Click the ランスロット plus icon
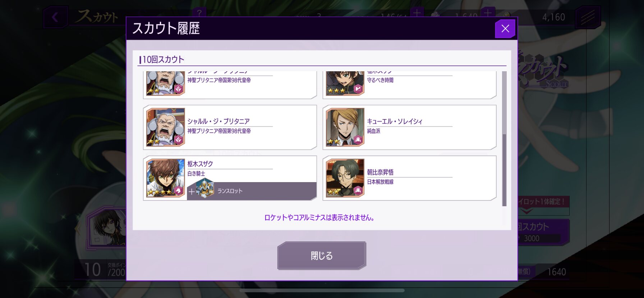The width and height of the screenshot is (644, 298). [192, 192]
